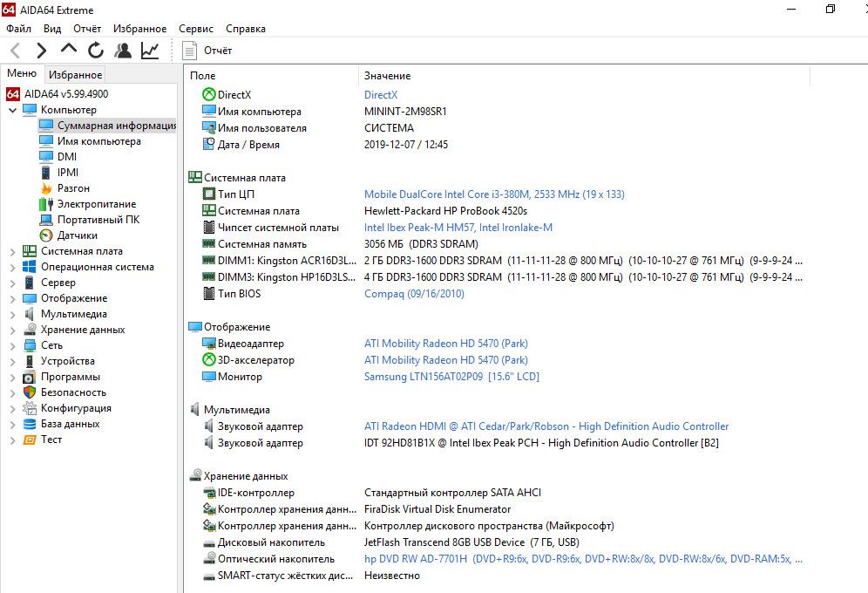Open the DirectX value link
Viewport: 868px width, 593px height.
point(381,95)
